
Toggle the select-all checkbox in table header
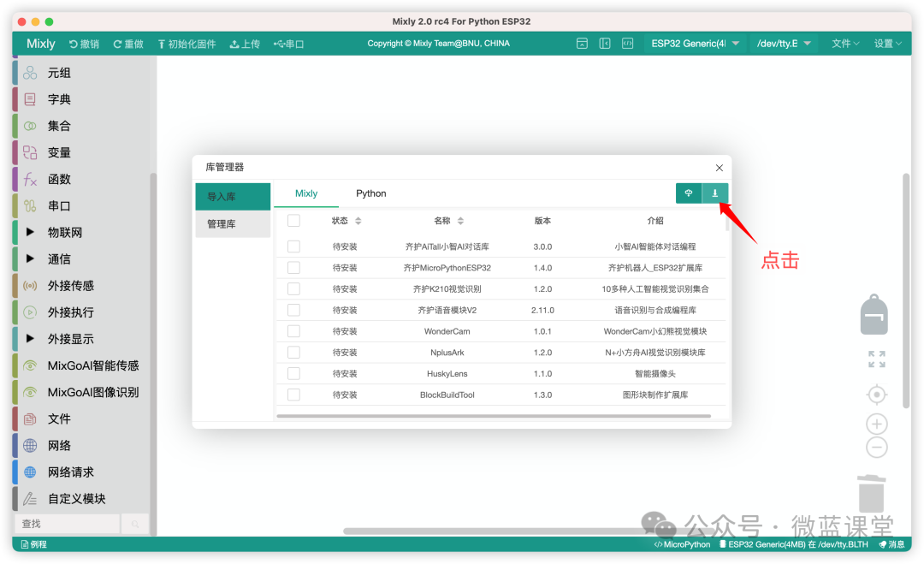tap(293, 221)
